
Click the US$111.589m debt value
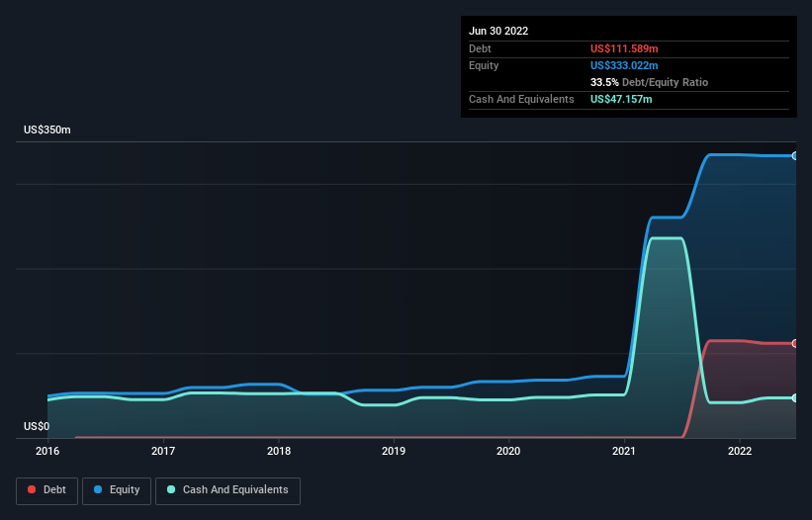point(624,48)
